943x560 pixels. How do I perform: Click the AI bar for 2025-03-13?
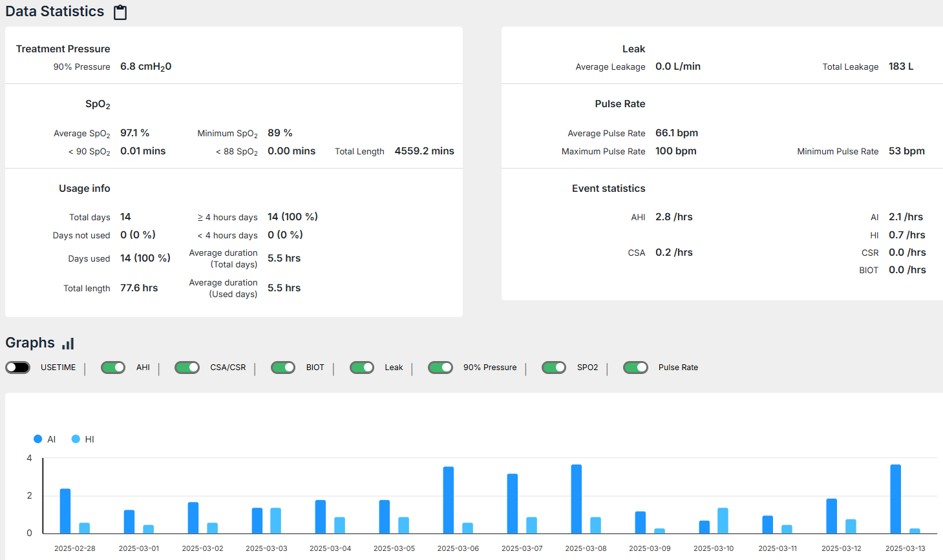pos(895,499)
